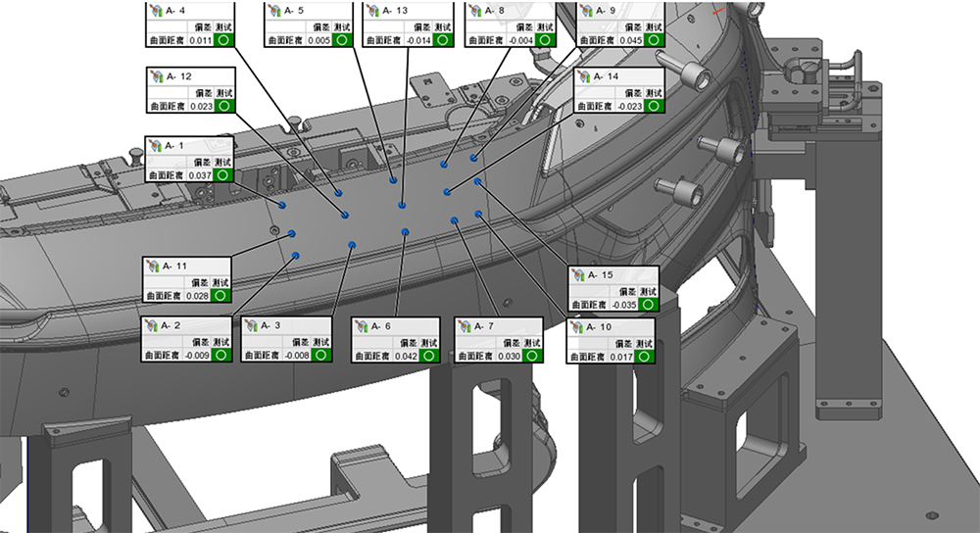Image resolution: width=980 pixels, height=533 pixels.
Task: Click the feature icon in the A-10 label
Action: click(578, 326)
